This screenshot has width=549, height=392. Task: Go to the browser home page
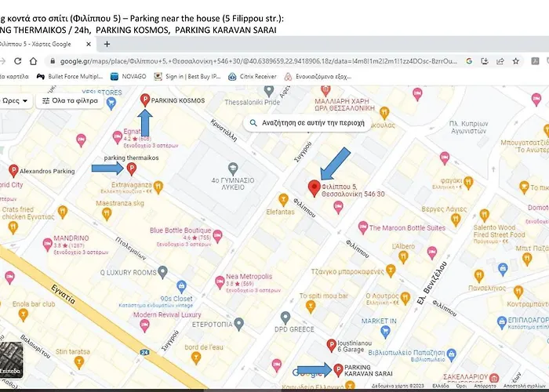coord(33,61)
